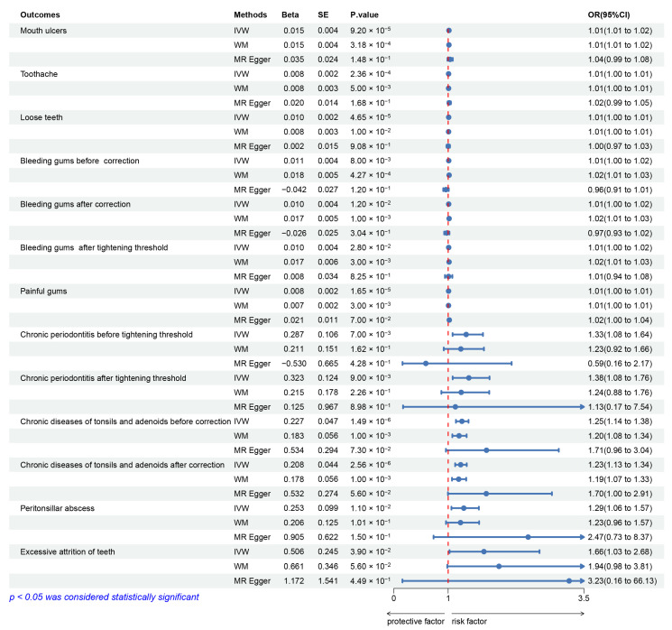Click the Outcomes column header
The image size is (672, 630).
point(40,15)
